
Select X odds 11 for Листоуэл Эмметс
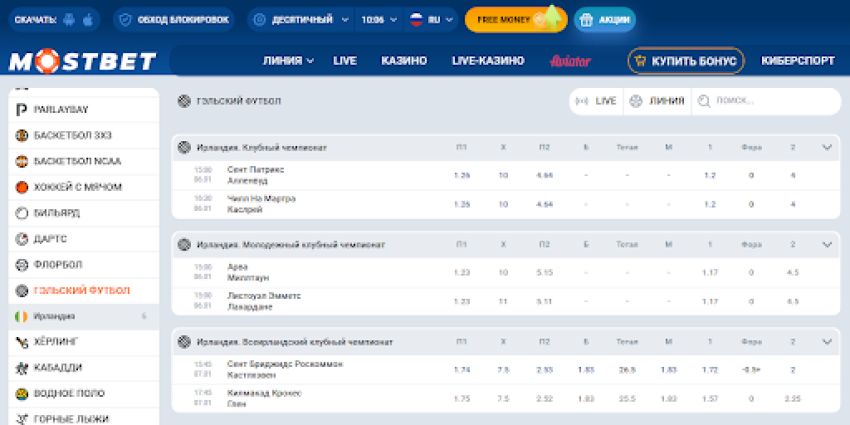[x=503, y=301]
